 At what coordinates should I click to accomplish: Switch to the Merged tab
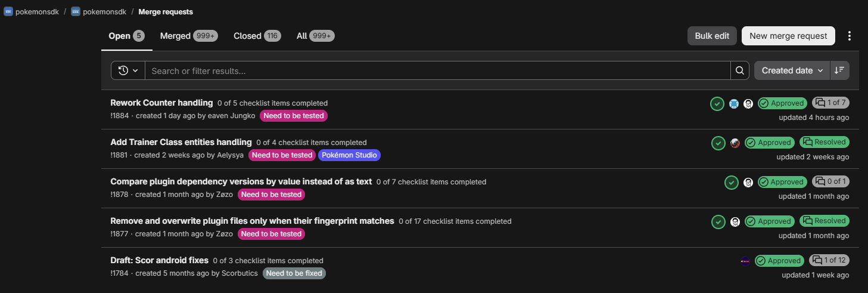189,36
